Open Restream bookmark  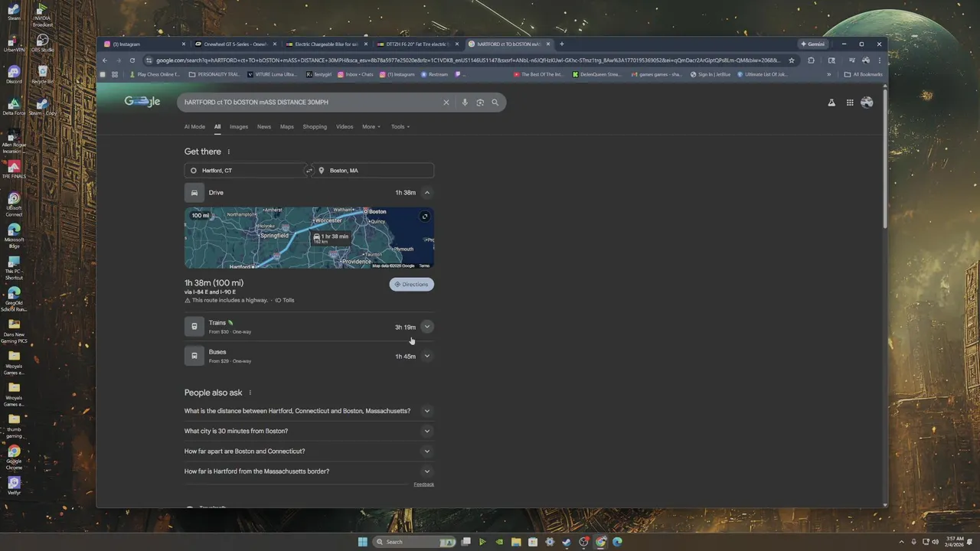(x=434, y=75)
